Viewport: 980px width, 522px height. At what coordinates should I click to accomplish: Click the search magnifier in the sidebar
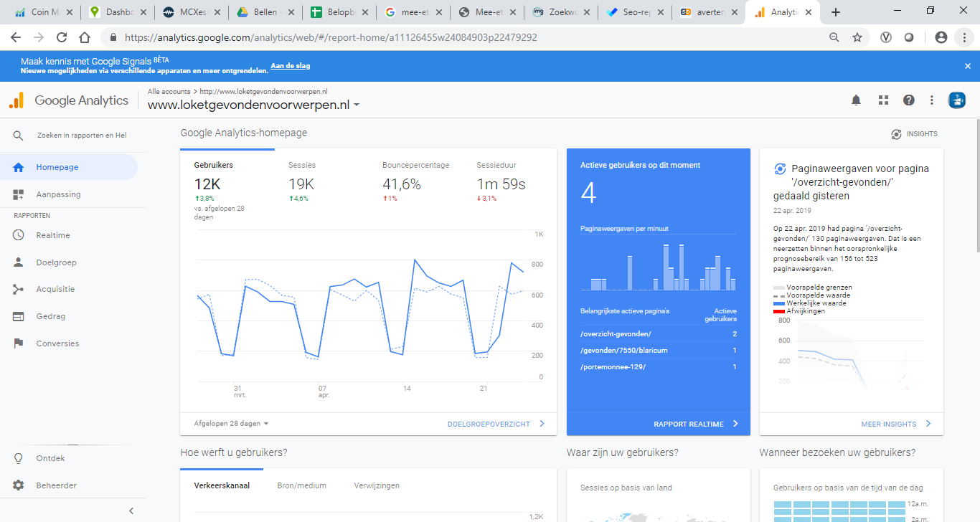coord(19,136)
